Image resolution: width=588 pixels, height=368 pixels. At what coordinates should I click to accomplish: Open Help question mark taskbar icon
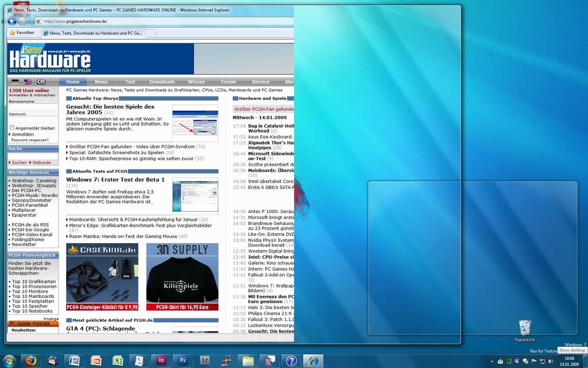tap(291, 361)
